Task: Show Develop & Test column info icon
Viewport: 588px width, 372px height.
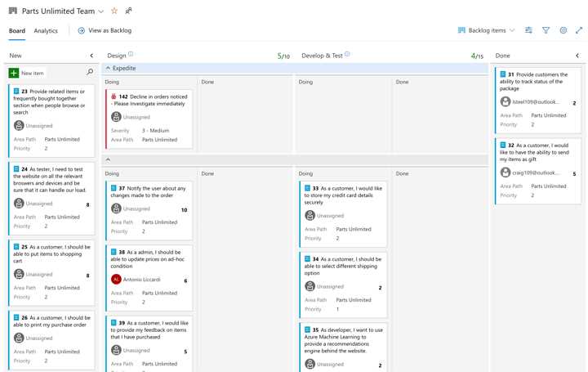Action: pyautogui.click(x=347, y=54)
